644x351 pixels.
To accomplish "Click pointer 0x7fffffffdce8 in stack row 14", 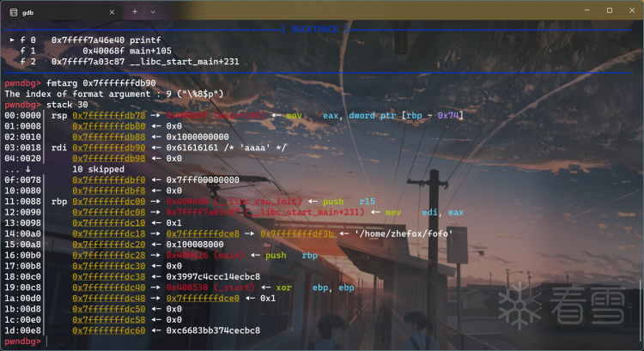I will [x=203, y=233].
